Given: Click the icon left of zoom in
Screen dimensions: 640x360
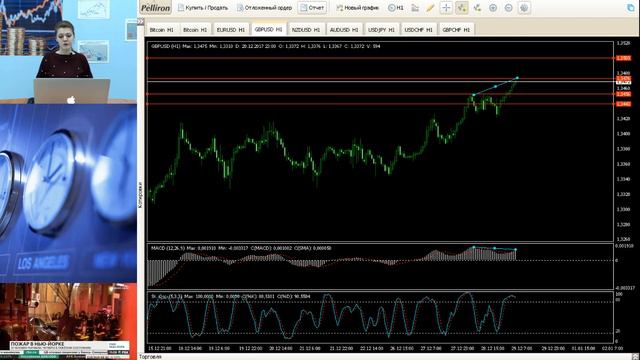Looking at the screenshot, I should point(477,8).
